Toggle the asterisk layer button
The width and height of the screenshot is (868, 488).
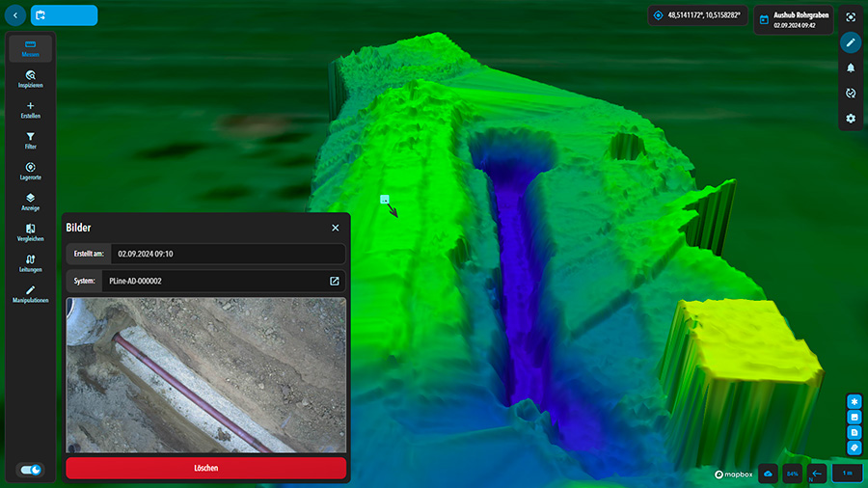854,400
